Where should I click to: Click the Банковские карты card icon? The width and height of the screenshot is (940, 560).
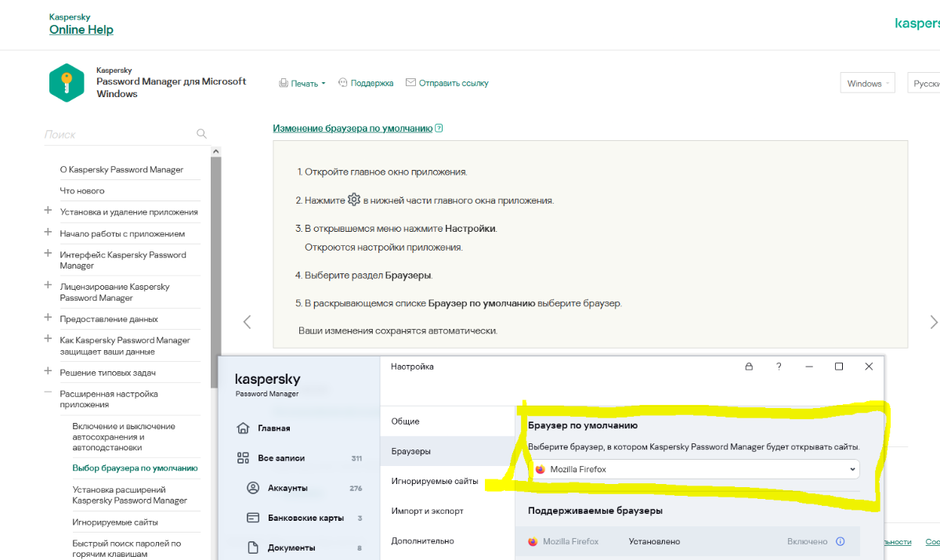point(253,518)
